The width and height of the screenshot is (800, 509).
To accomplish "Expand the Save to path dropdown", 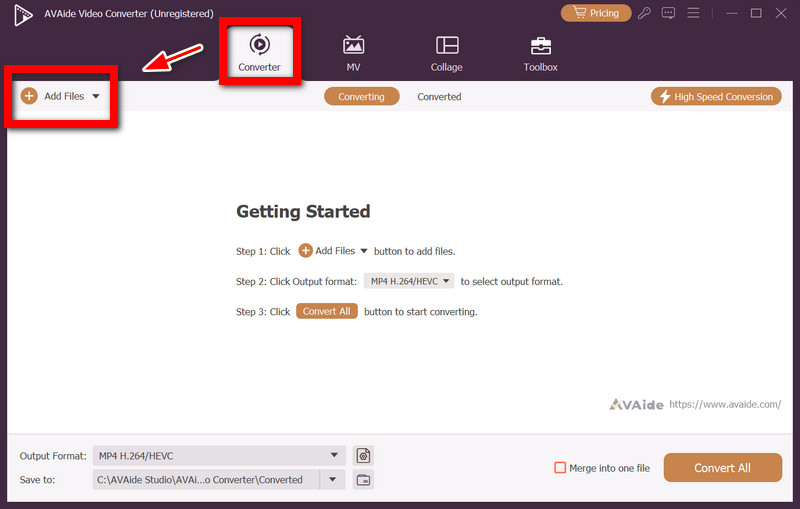I will (x=333, y=479).
